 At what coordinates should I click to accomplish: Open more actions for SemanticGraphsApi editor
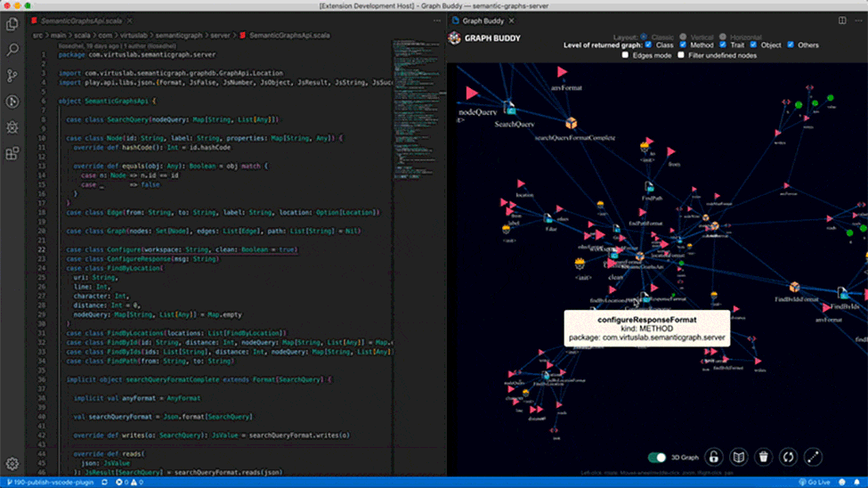[437, 20]
